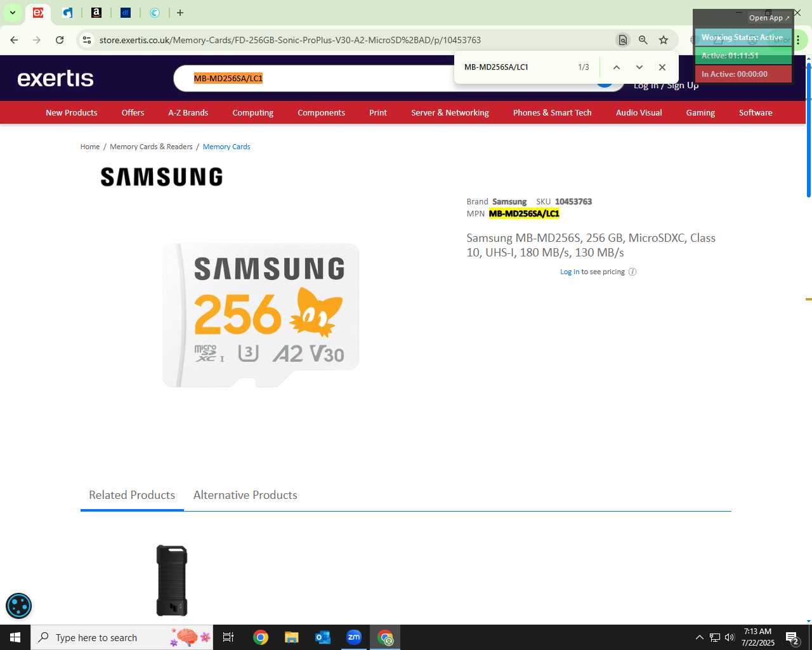Open the zoom magnifier icon in address bar

643,40
